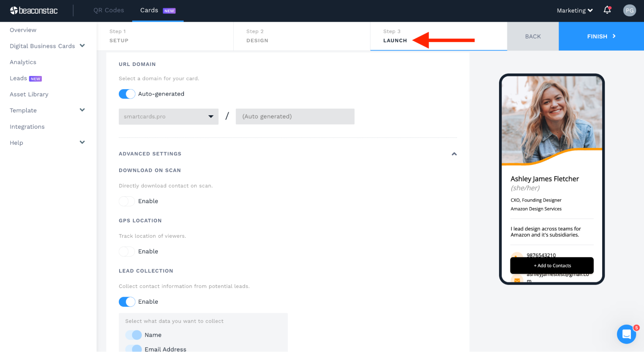
Task: Select Step 3 Launch
Action: 439,36
